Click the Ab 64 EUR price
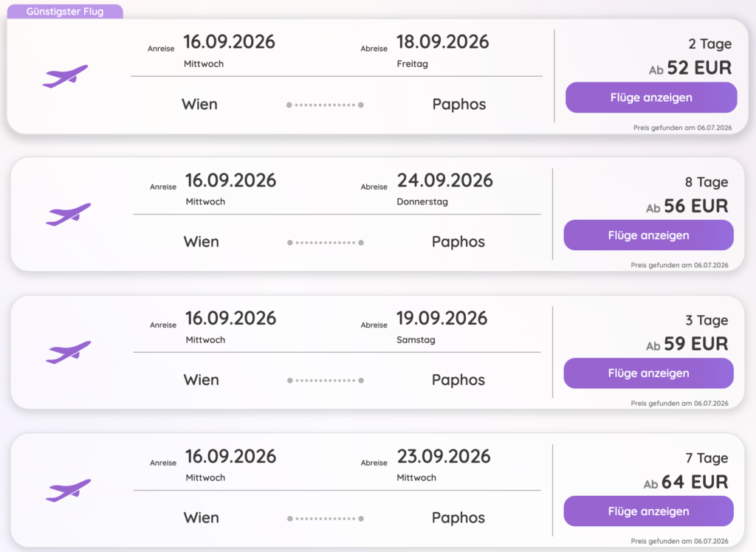The image size is (756, 552). pyautogui.click(x=686, y=482)
